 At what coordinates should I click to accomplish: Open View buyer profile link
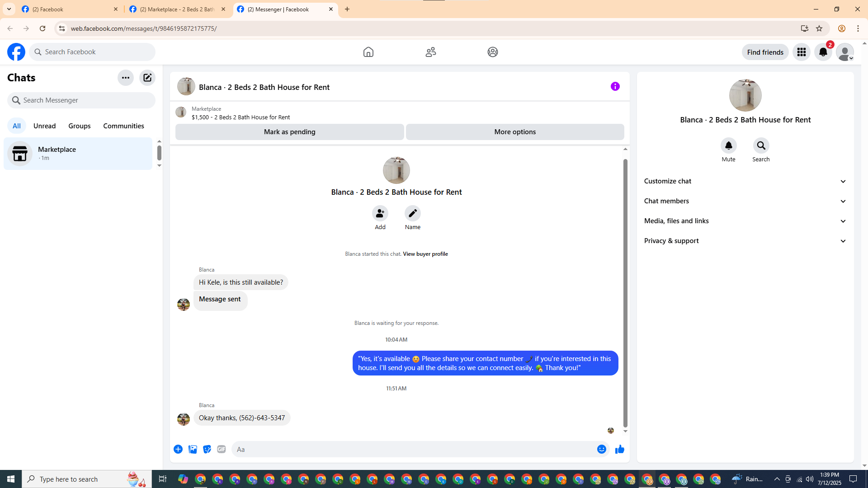click(x=425, y=254)
